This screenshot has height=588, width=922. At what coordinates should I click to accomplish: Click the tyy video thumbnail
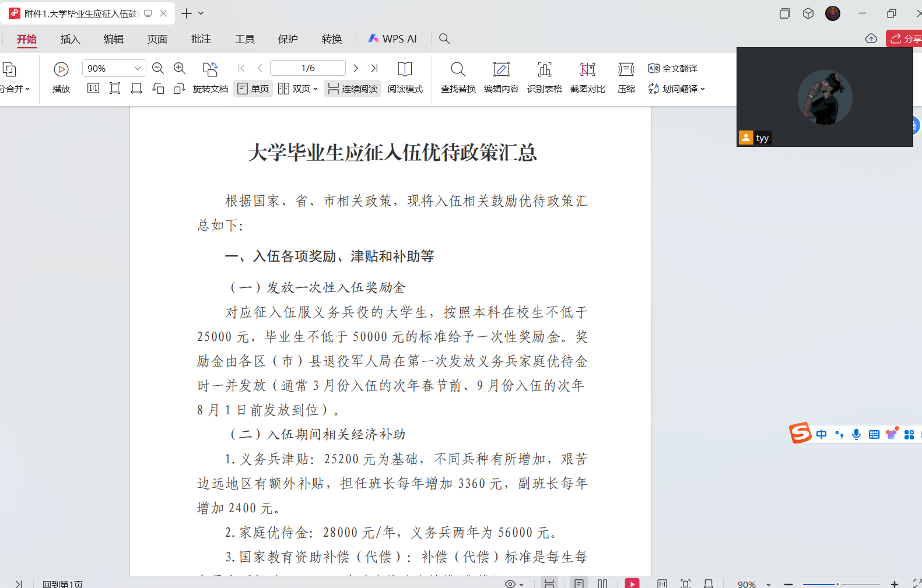pos(825,97)
